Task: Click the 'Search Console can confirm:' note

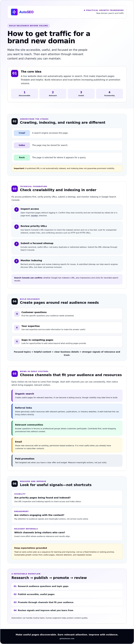Action: (x=67, y=279)
